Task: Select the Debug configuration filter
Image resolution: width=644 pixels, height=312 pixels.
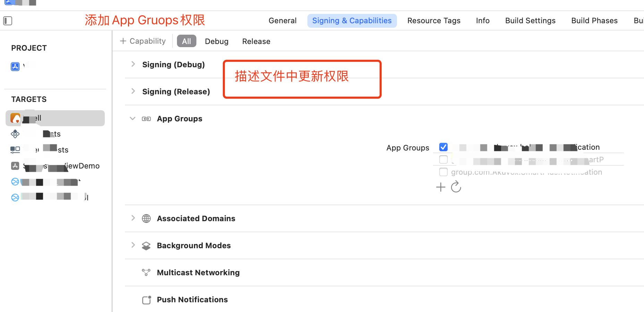Action: (217, 41)
